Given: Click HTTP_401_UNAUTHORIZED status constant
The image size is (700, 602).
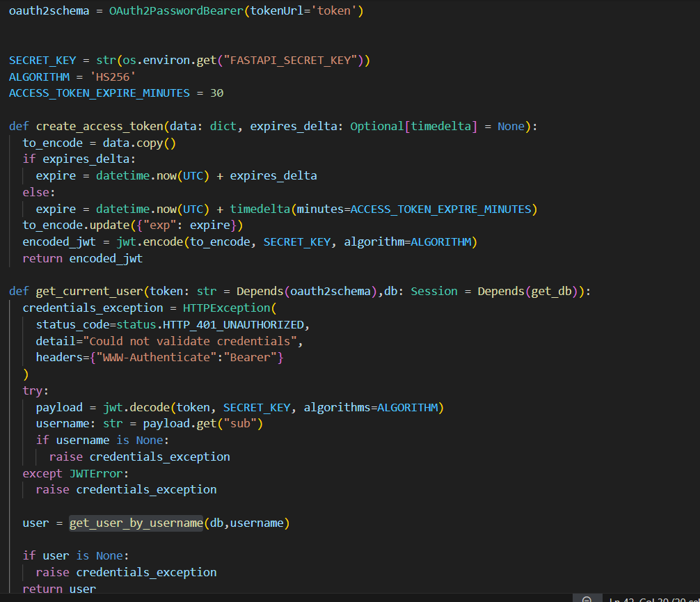Looking at the screenshot, I should click(233, 325).
